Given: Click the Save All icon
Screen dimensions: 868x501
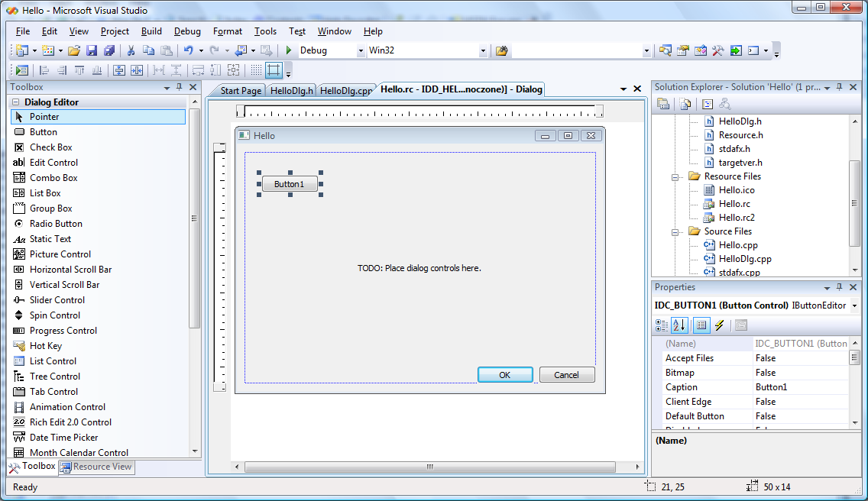Looking at the screenshot, I should coord(109,51).
